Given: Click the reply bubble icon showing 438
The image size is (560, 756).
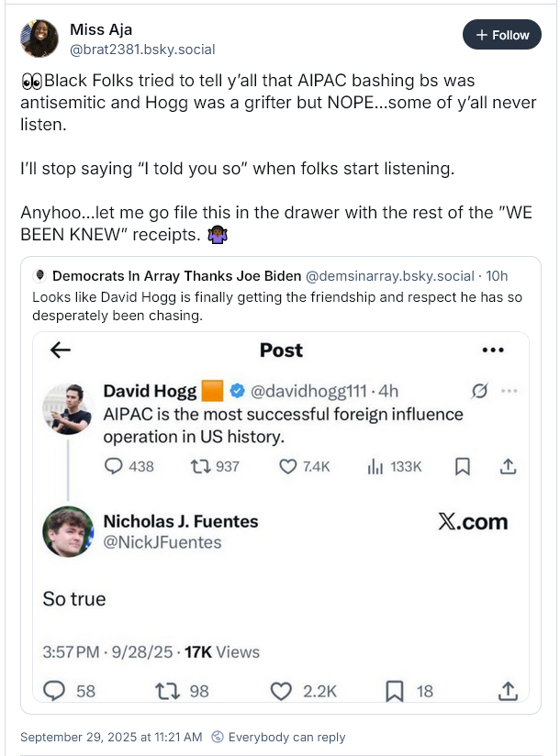Looking at the screenshot, I should [115, 466].
